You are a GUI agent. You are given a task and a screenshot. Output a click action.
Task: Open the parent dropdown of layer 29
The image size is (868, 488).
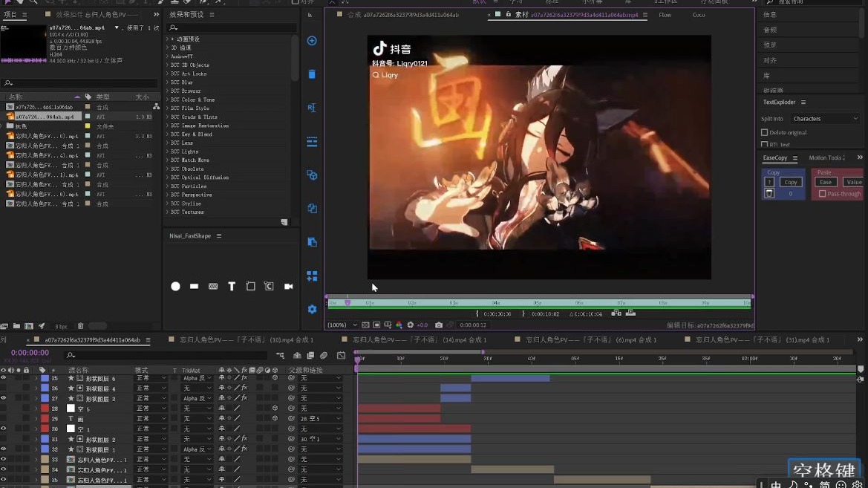click(x=321, y=419)
